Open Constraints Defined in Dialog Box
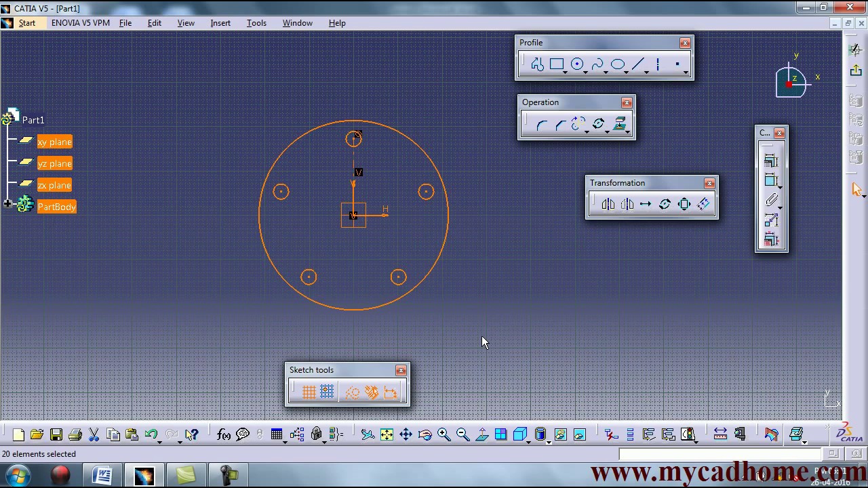Screen dimensions: 868x488 pyautogui.click(x=771, y=161)
